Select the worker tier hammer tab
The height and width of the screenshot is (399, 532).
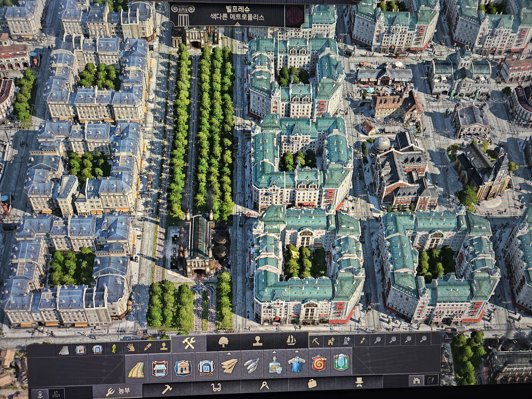[167, 389]
